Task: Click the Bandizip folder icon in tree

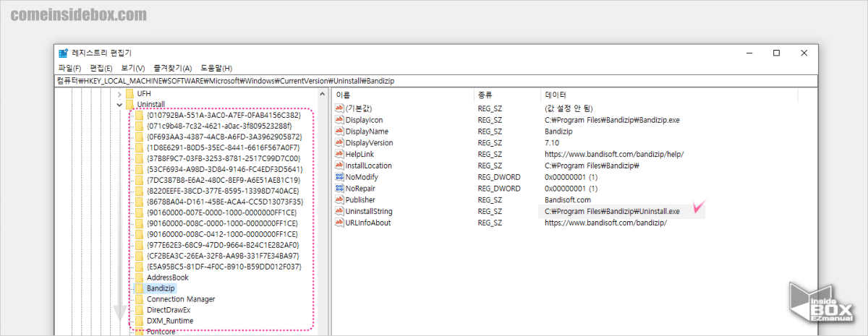Action: click(x=140, y=288)
